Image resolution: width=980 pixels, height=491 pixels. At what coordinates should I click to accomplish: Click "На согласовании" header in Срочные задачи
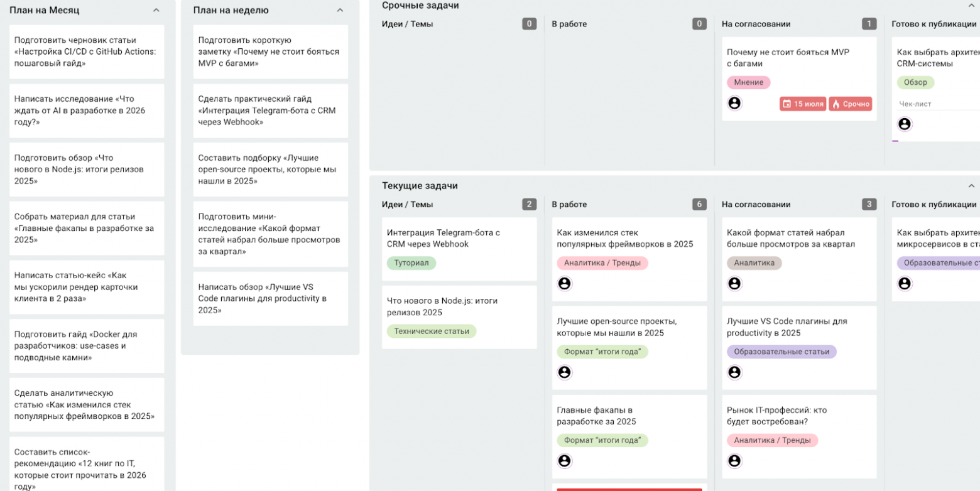coord(756,24)
